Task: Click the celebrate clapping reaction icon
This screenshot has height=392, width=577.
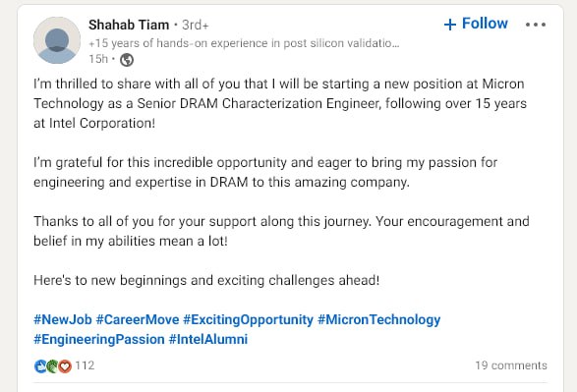Action: [x=53, y=365]
